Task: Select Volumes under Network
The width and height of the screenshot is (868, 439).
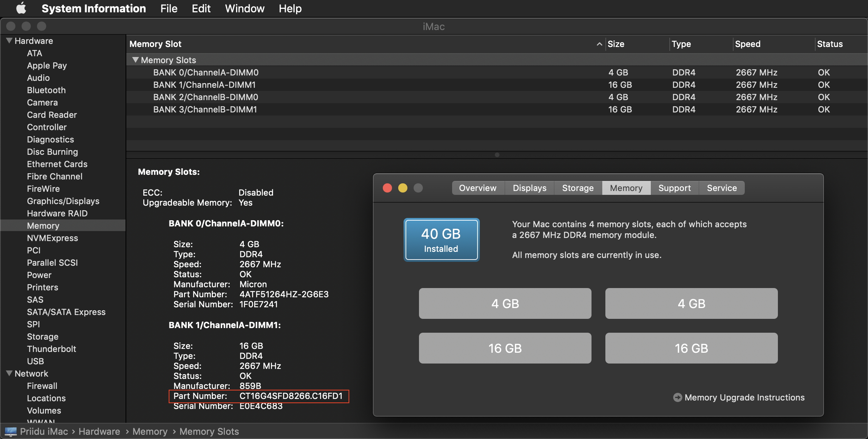Action: 44,411
